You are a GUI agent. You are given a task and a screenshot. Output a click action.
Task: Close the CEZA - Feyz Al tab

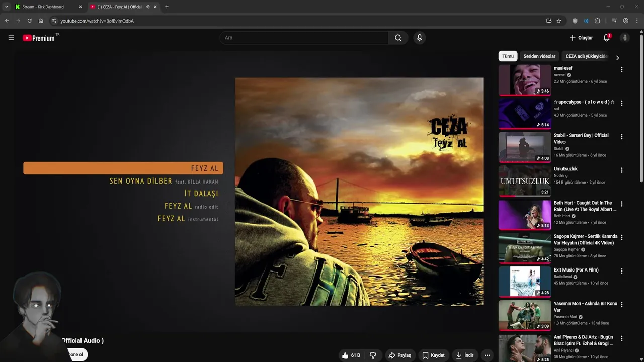coord(155,7)
